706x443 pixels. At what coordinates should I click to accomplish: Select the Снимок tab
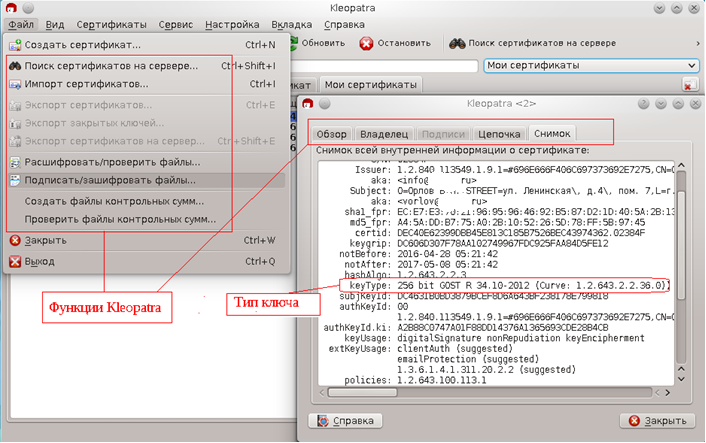(552, 133)
